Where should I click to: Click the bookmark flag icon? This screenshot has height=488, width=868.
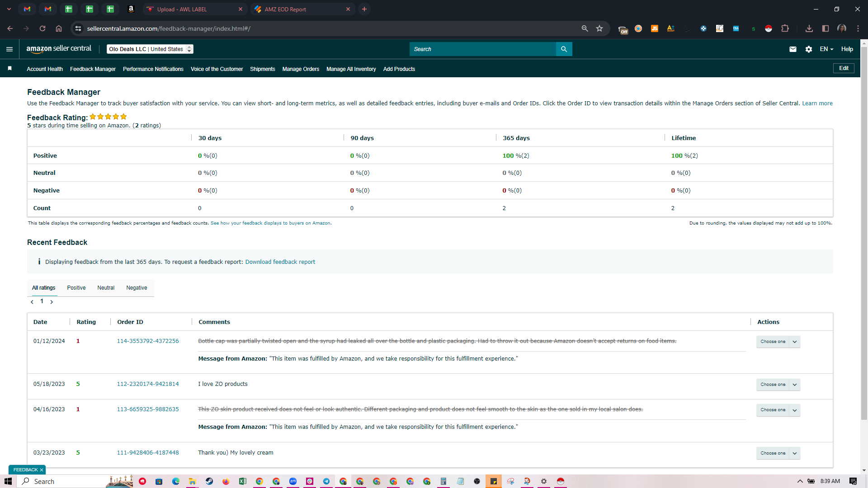point(9,69)
